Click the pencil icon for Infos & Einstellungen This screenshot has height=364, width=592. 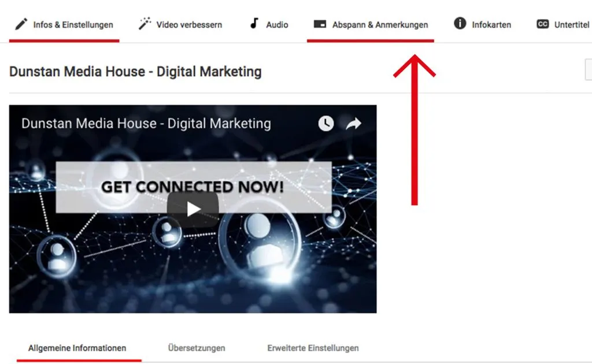click(x=21, y=24)
